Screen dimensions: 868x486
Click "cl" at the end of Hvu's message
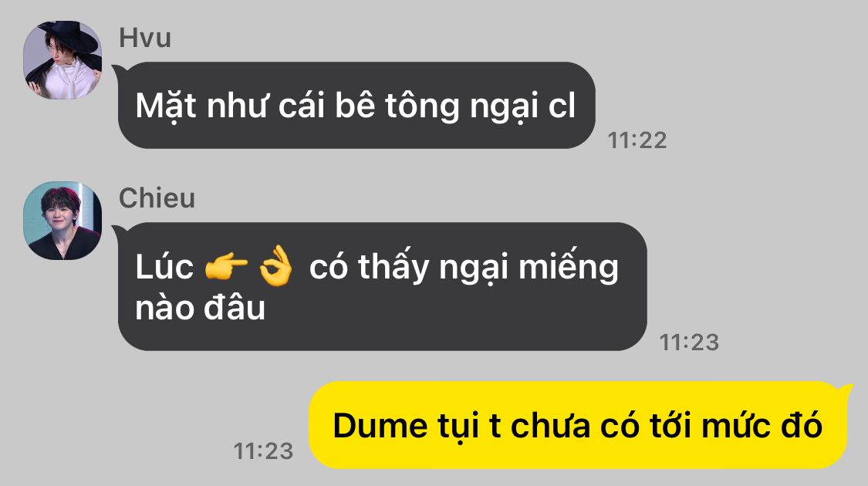(562, 105)
